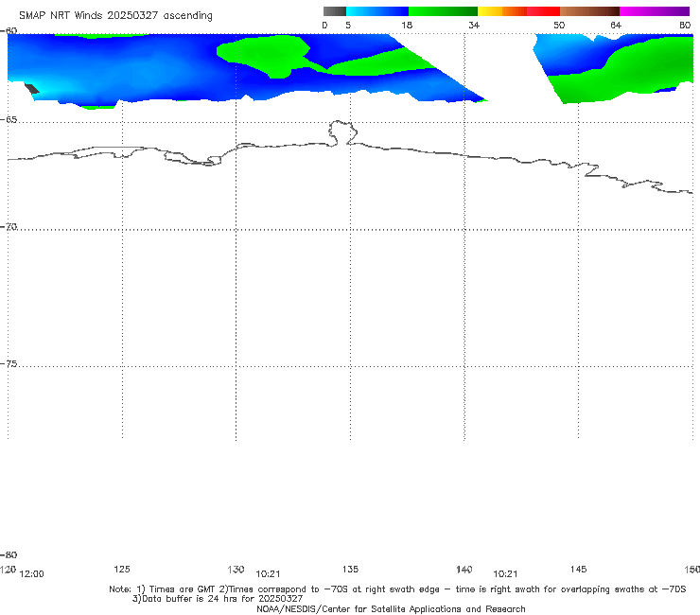Click the '10:21' time beside longitude 140
Viewport: 700px width, 615px height.
point(505,574)
